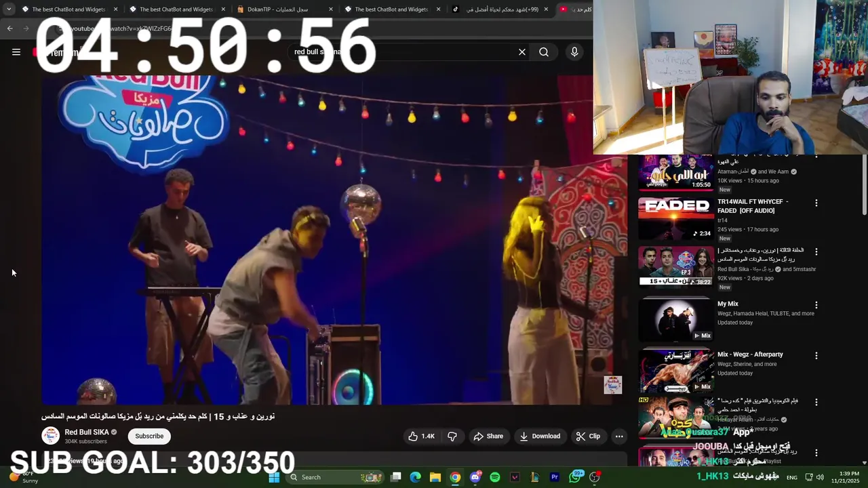Open the Share dialog for the video

[x=488, y=436]
